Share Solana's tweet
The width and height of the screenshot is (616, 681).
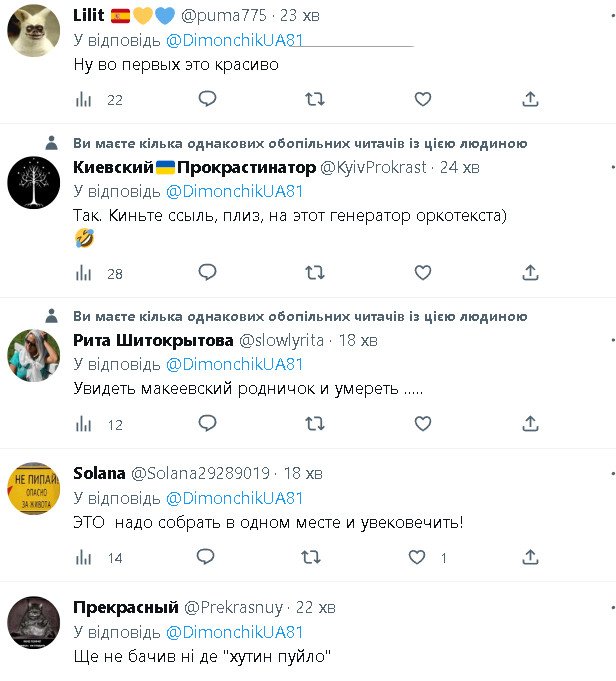pos(531,557)
